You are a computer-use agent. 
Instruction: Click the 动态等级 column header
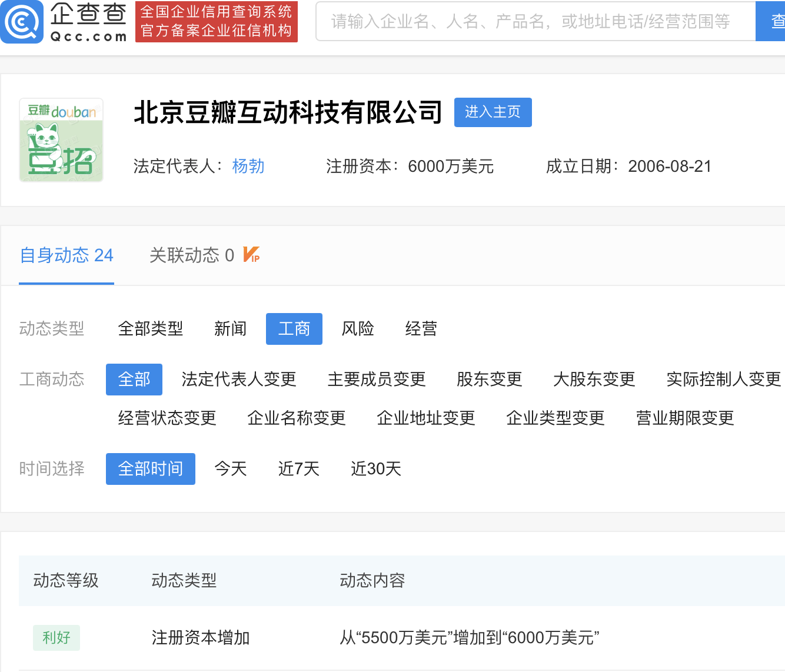pos(66,581)
